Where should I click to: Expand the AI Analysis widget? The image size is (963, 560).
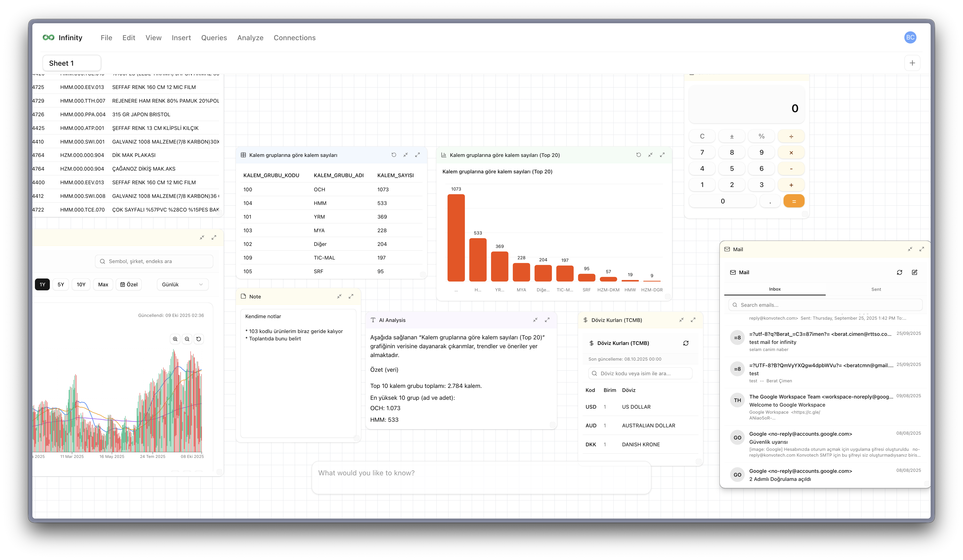tap(547, 320)
